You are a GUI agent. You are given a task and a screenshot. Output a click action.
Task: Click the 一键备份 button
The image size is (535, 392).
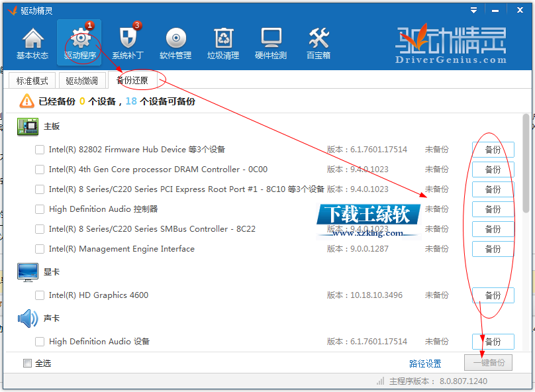pyautogui.click(x=488, y=363)
